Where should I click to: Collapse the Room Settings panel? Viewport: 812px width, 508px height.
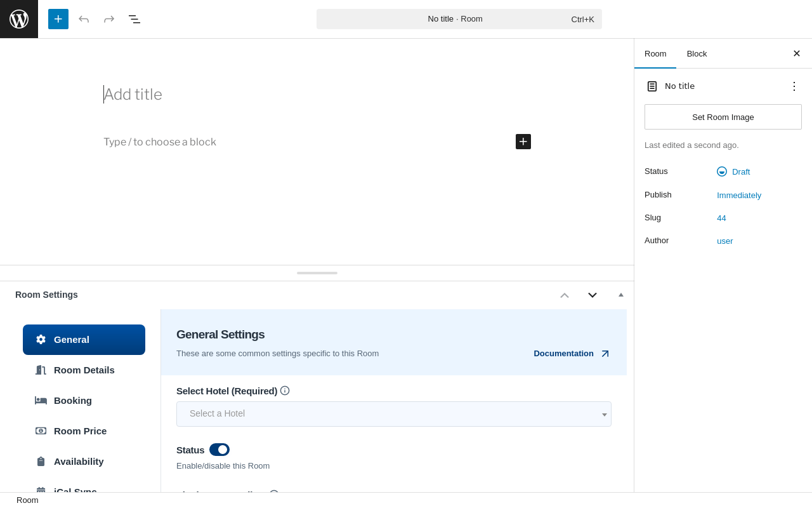621,295
